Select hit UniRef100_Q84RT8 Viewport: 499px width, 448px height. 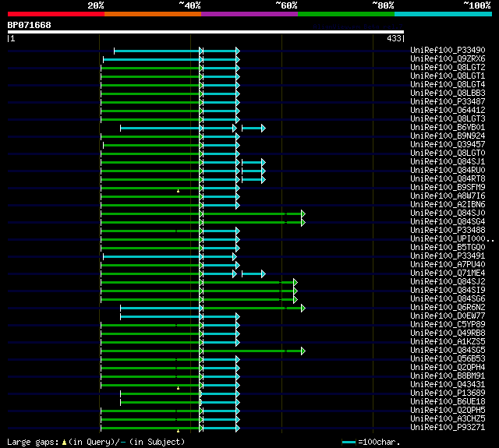[x=448, y=178]
